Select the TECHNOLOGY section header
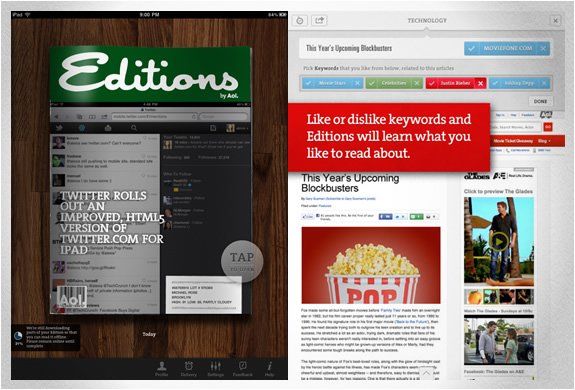The height and width of the screenshot is (390, 575). pyautogui.click(x=427, y=21)
